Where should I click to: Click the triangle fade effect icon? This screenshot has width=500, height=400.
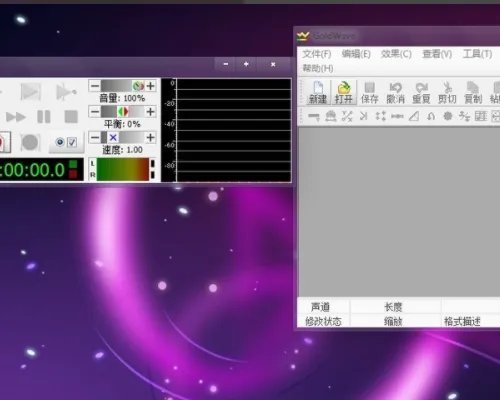[x=414, y=116]
